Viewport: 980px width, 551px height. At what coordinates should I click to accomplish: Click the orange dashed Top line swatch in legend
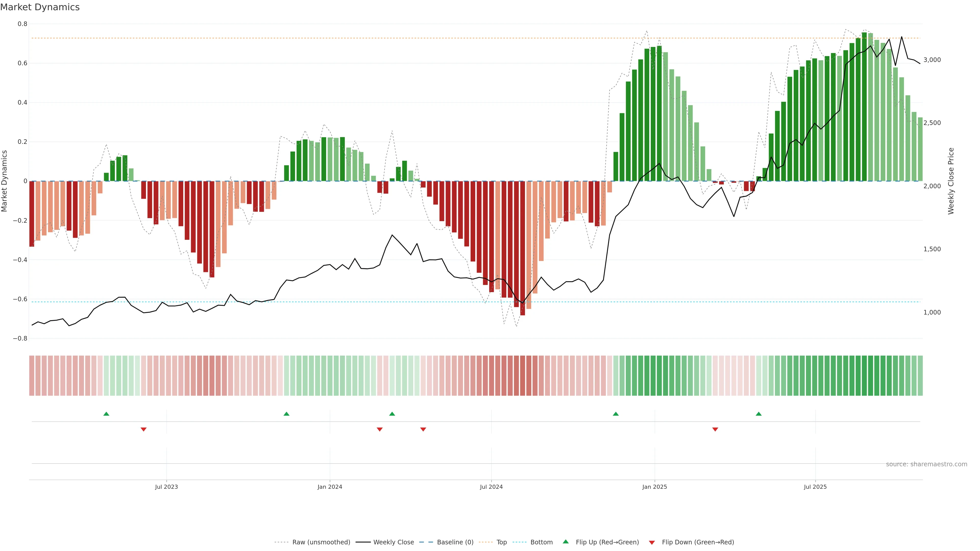click(485, 542)
